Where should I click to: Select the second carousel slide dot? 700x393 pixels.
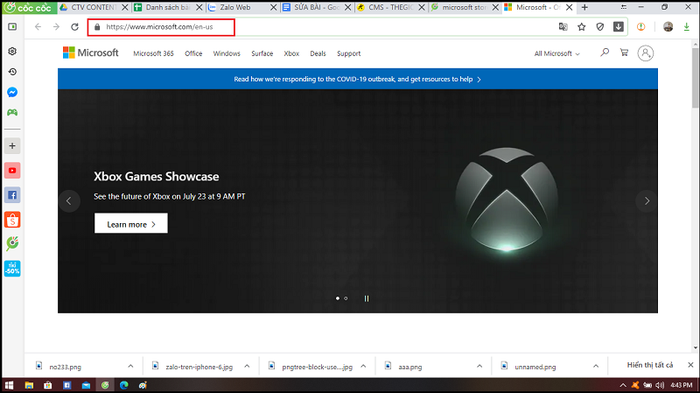pos(346,298)
